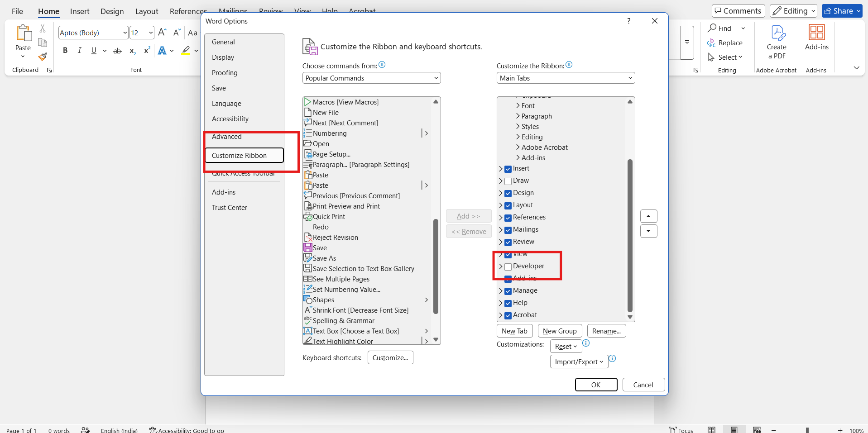Click the Text Highlight Color icon

pos(186,51)
